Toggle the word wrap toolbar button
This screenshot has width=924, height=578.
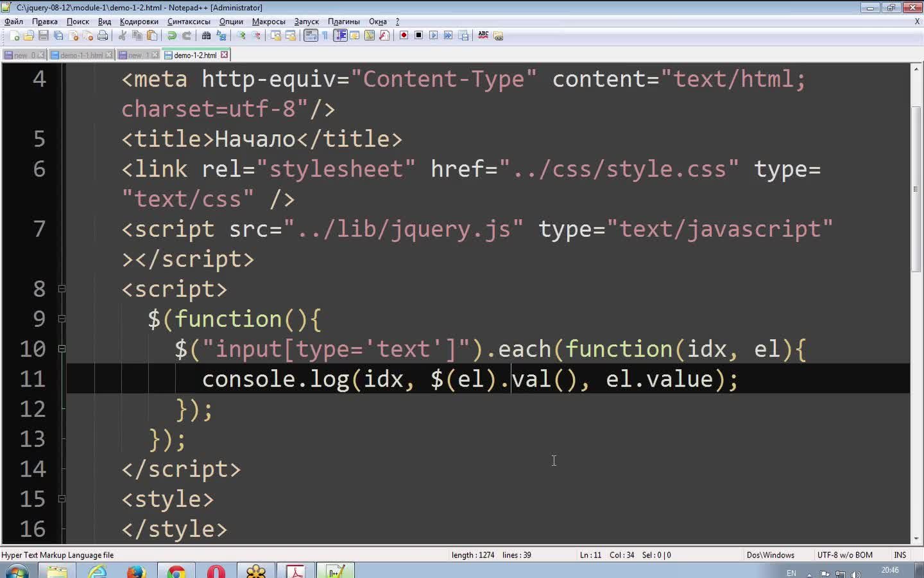[x=311, y=36]
